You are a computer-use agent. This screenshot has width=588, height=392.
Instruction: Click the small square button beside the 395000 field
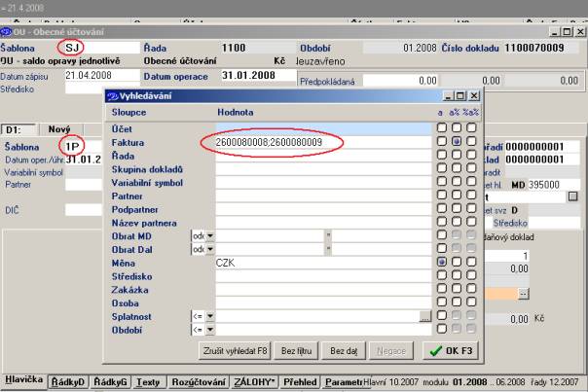[x=572, y=196]
